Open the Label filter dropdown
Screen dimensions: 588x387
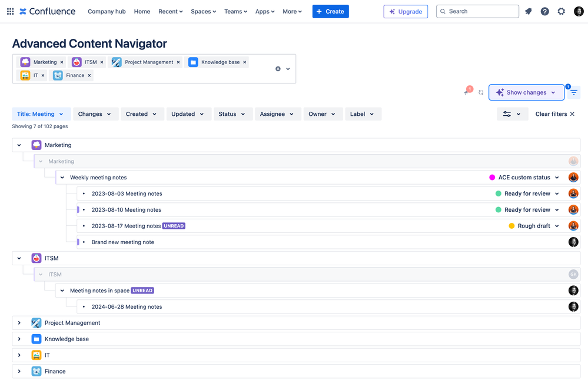pos(363,114)
